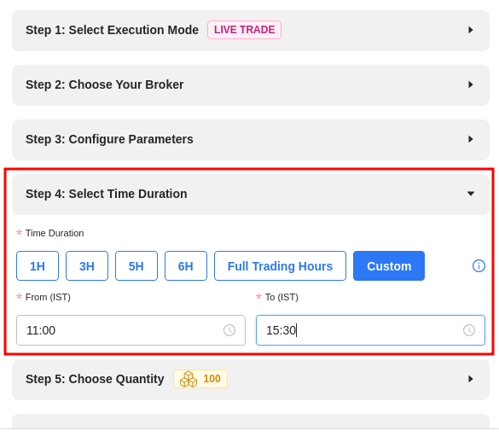Image resolution: width=499 pixels, height=448 pixels.
Task: Click the To (IST) time input
Action: pyautogui.click(x=370, y=330)
